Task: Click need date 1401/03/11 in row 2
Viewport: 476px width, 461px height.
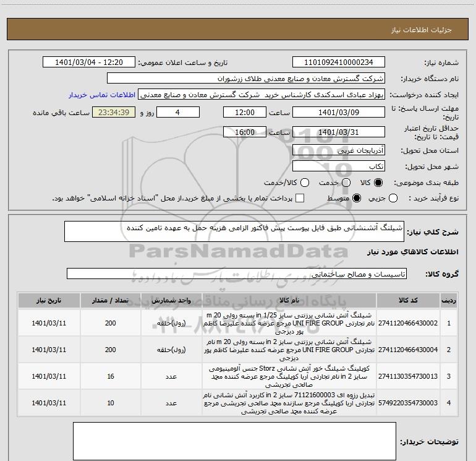Action: tap(49, 350)
